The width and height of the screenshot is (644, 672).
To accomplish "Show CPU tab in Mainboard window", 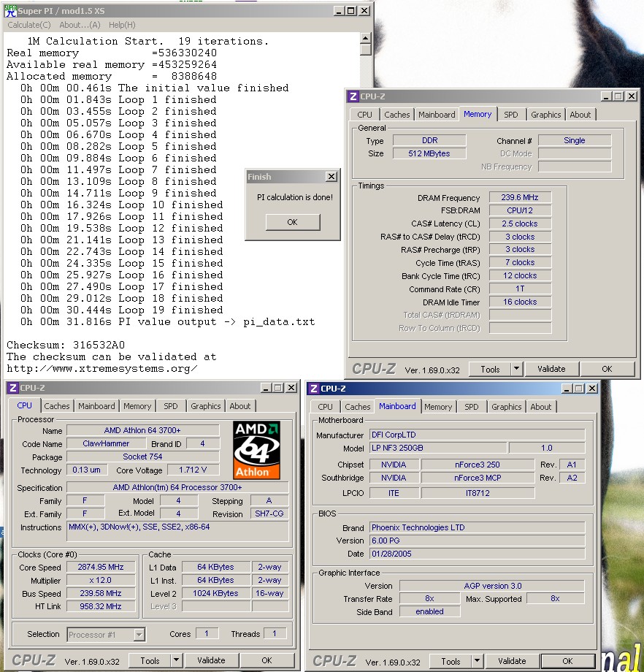I will pyautogui.click(x=325, y=407).
